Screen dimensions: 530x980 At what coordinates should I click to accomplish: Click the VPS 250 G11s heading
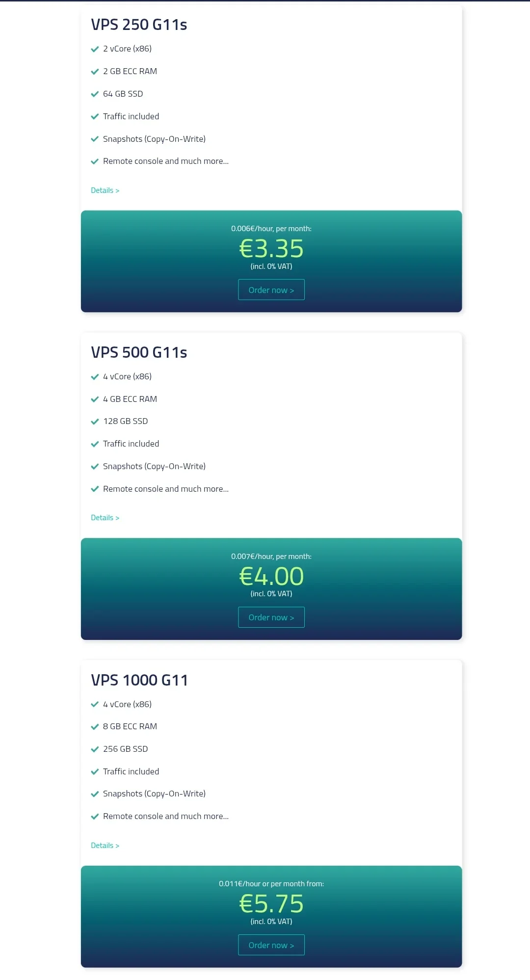139,25
